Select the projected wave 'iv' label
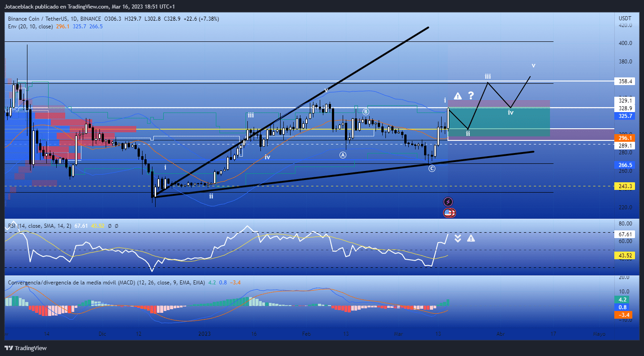The image size is (644, 356). pos(511,113)
